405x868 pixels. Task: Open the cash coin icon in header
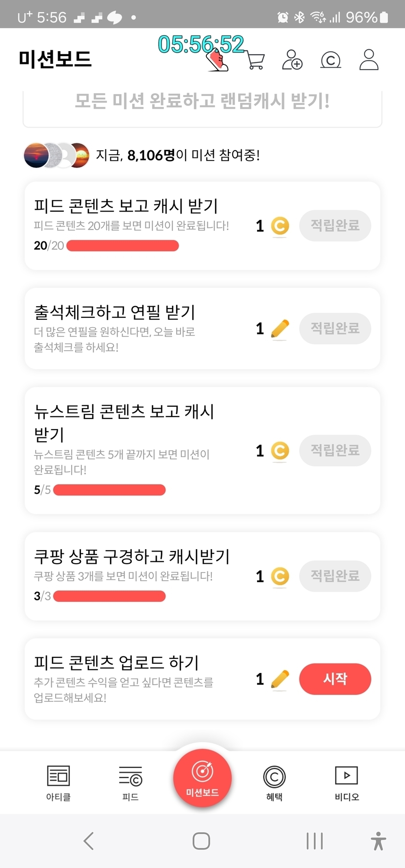point(330,60)
